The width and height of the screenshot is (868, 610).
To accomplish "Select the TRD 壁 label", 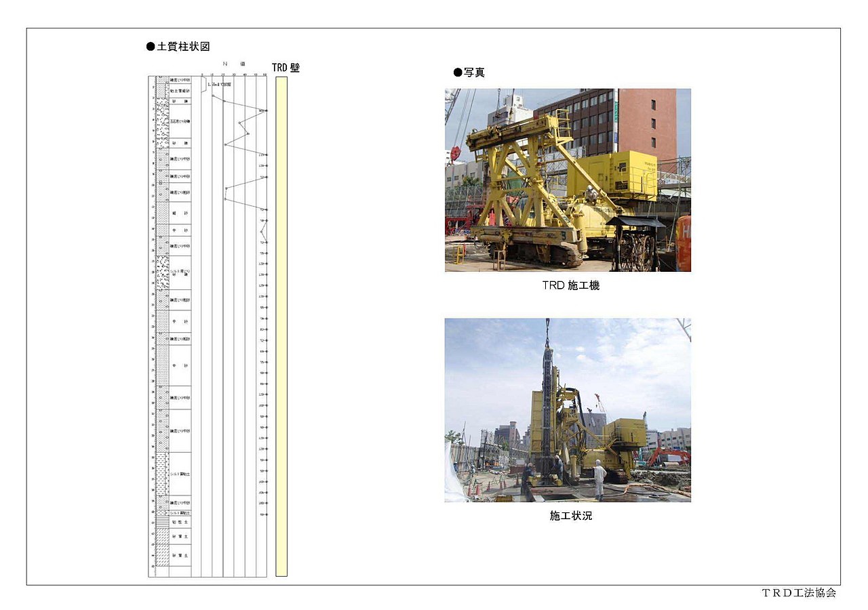I will click(x=285, y=68).
